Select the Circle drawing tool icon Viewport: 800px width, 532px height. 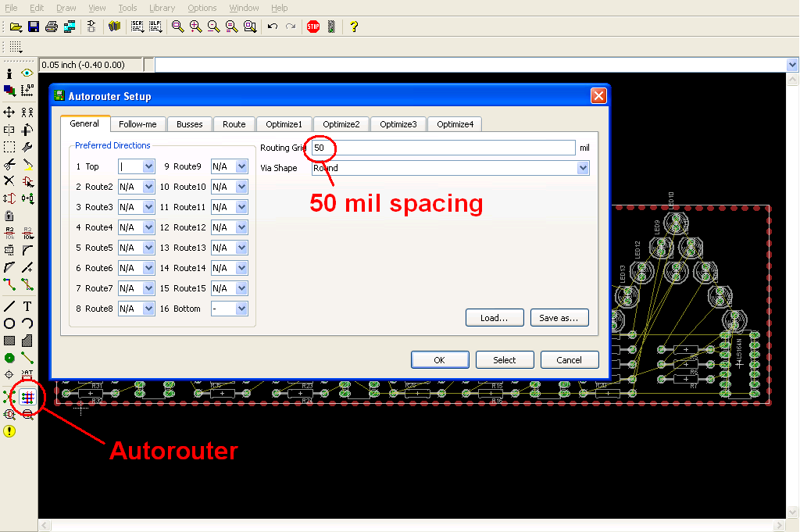pos(9,323)
